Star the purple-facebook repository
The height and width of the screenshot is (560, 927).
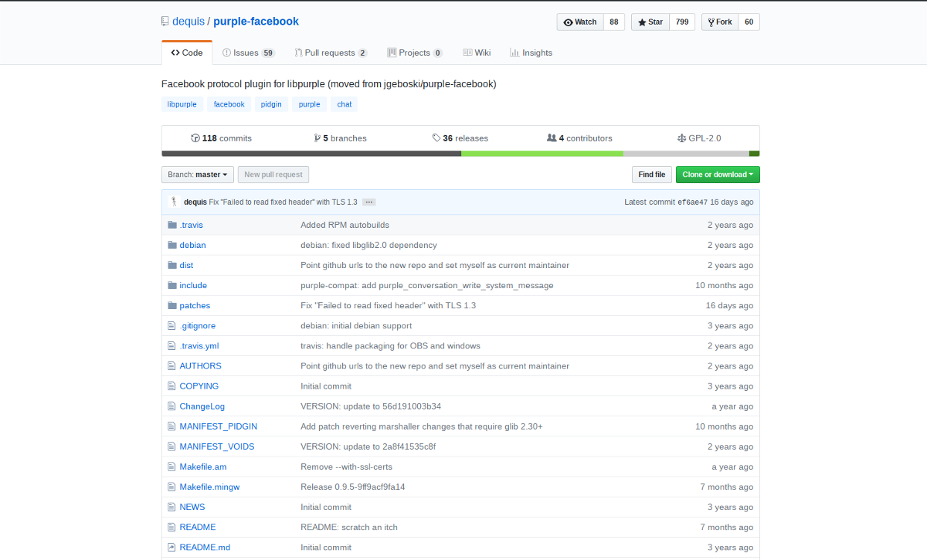coord(650,22)
